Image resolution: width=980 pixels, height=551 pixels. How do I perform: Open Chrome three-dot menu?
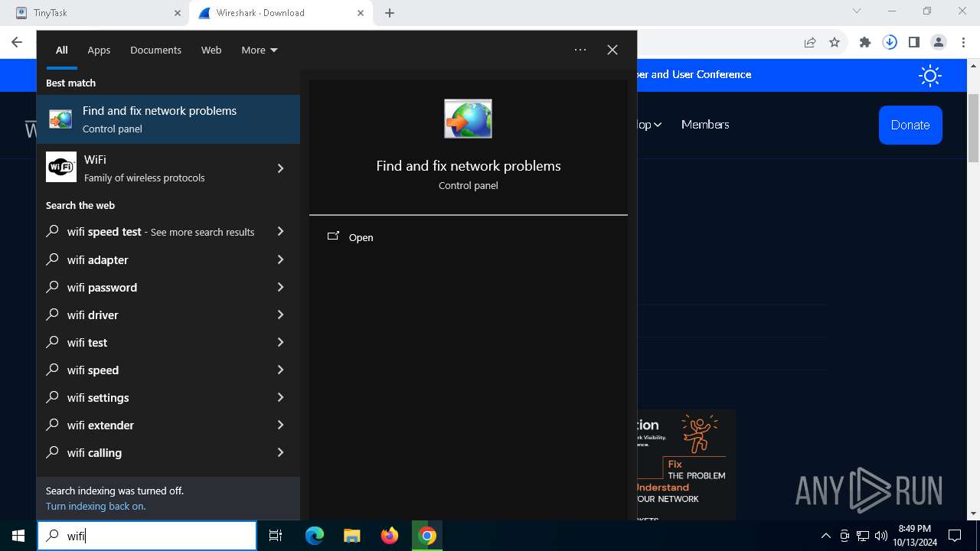click(963, 43)
